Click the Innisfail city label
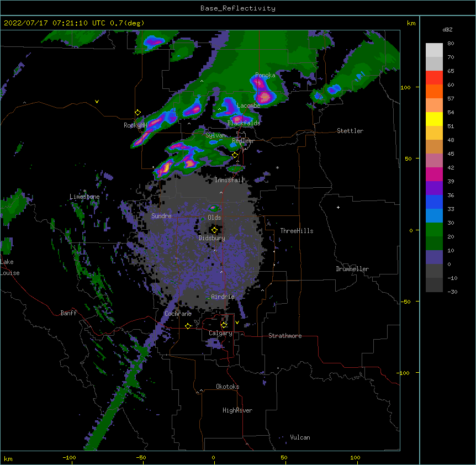 (229, 180)
